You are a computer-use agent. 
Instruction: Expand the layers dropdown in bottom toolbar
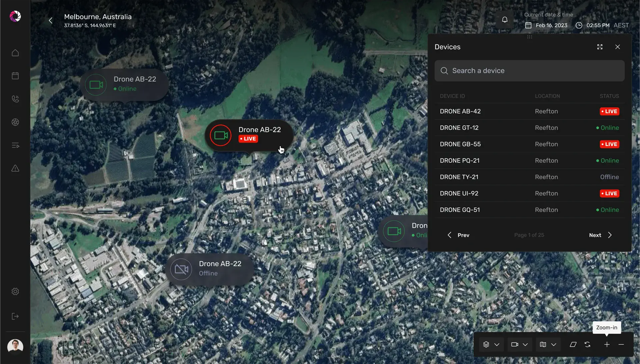(497, 345)
